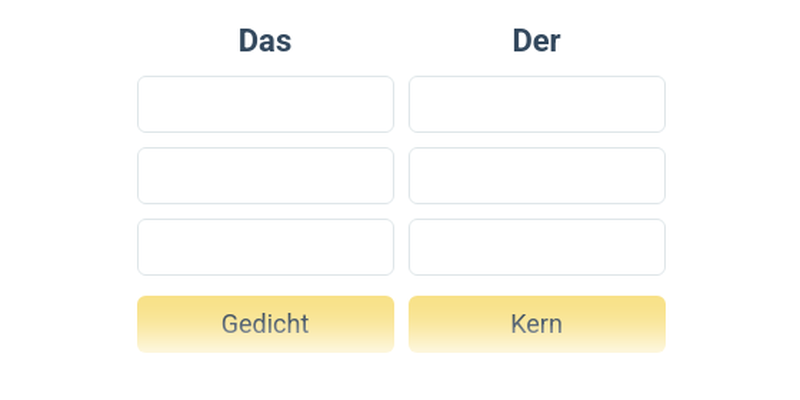The height and width of the screenshot is (400, 800).
Task: Pick the yellow Kern tile
Action: (536, 324)
